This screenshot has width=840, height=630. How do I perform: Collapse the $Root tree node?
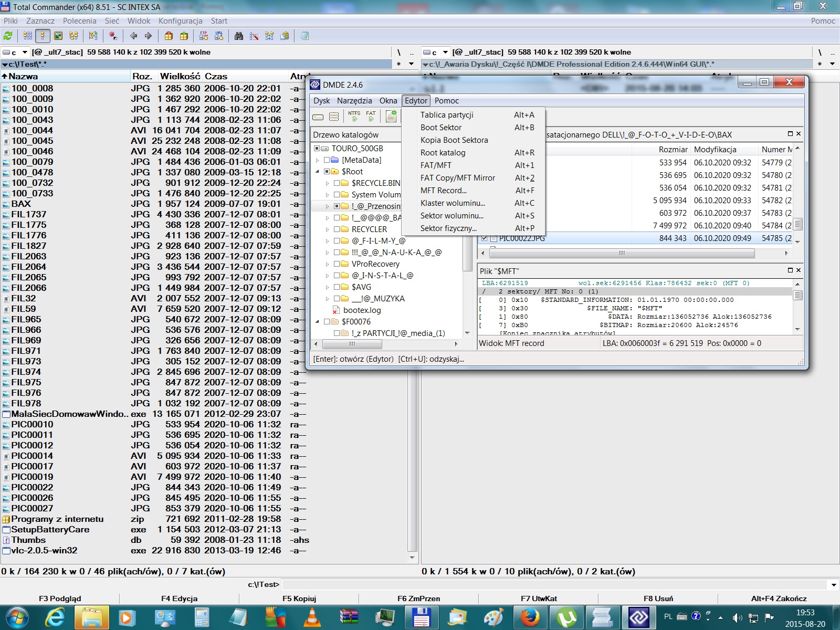[317, 172]
